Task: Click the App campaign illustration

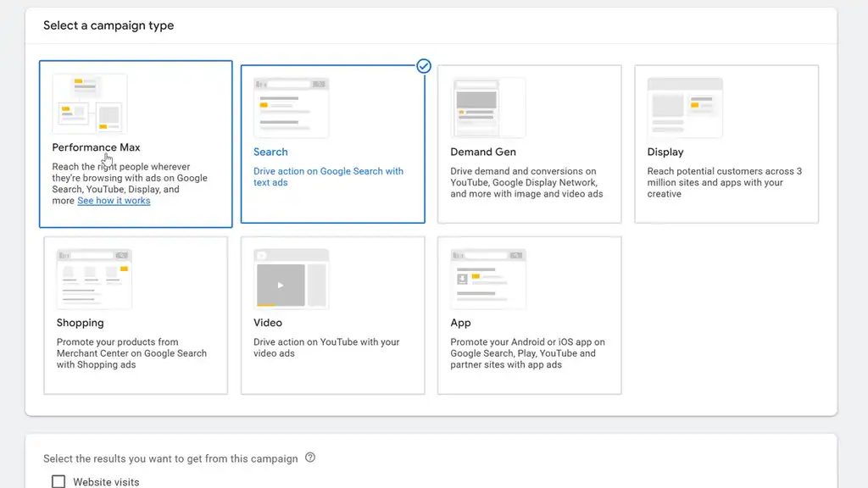Action: 488,279
